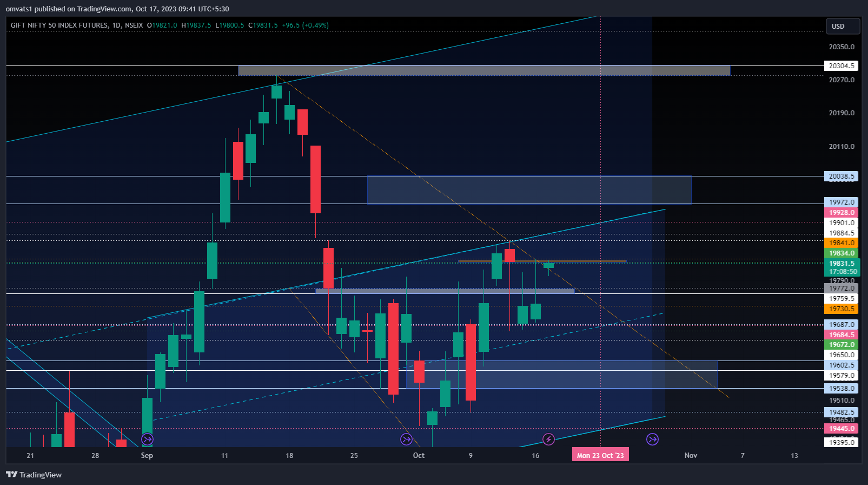Click the publisher line starting with omvats1
868x485 pixels.
117,9
